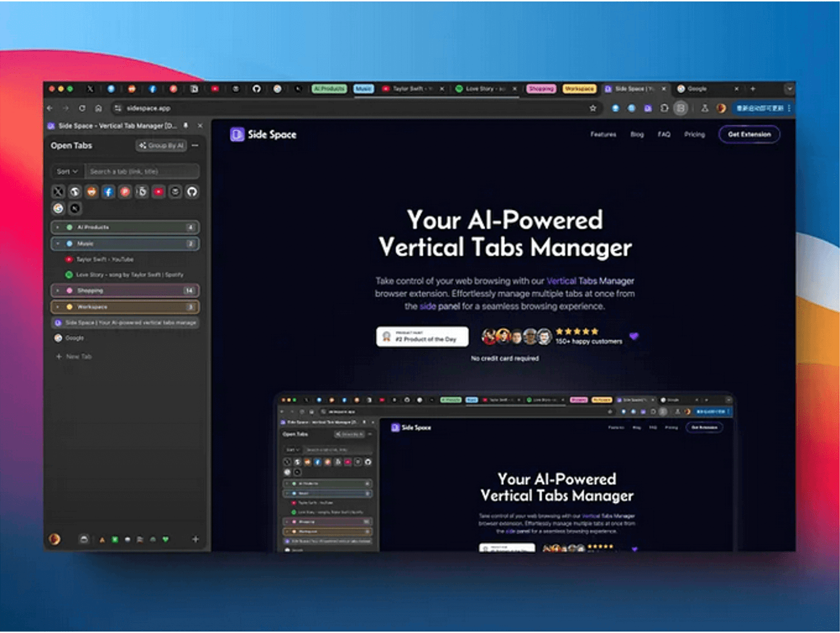Open the FAQ nav link
The width and height of the screenshot is (840, 633).
point(664,134)
